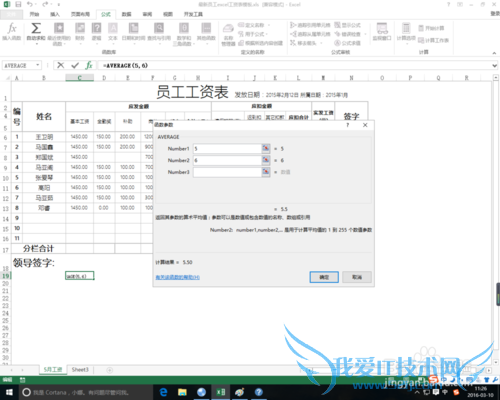
Task: Click the Excel icon in the taskbar
Action: coord(220,392)
